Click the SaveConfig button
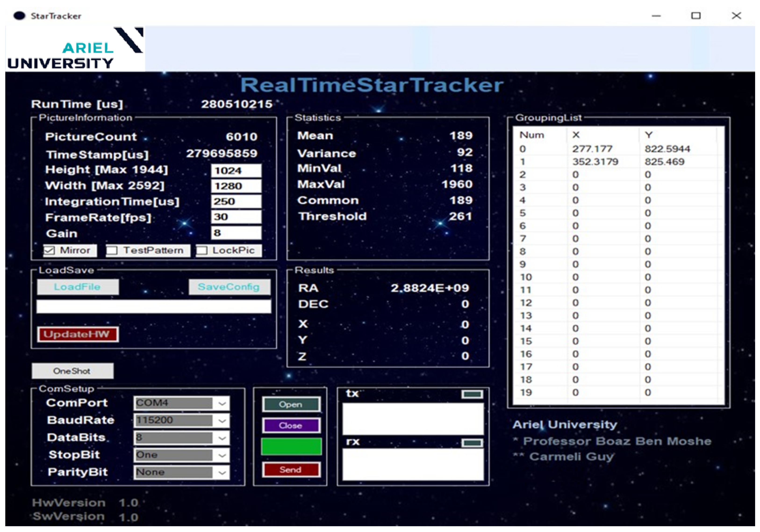Image resolution: width=760 pixels, height=532 pixels. 229,287
